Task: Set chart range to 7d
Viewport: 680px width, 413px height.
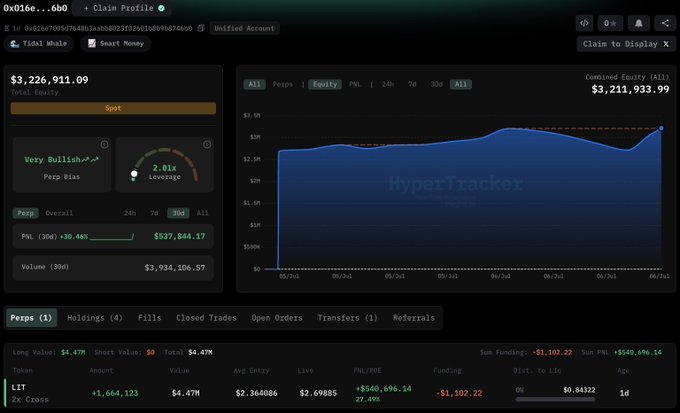Action: coord(412,84)
